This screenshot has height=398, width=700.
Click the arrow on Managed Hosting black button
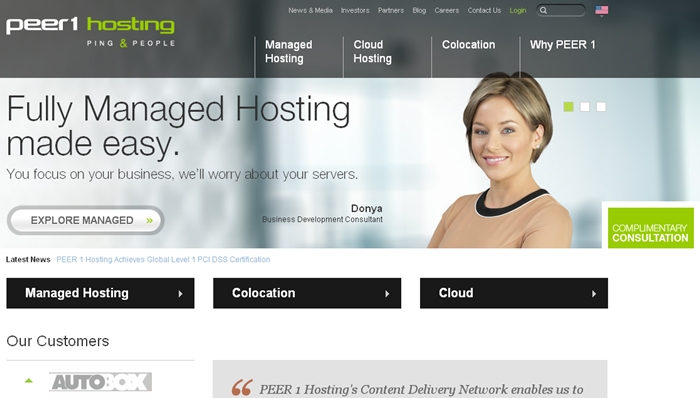180,294
